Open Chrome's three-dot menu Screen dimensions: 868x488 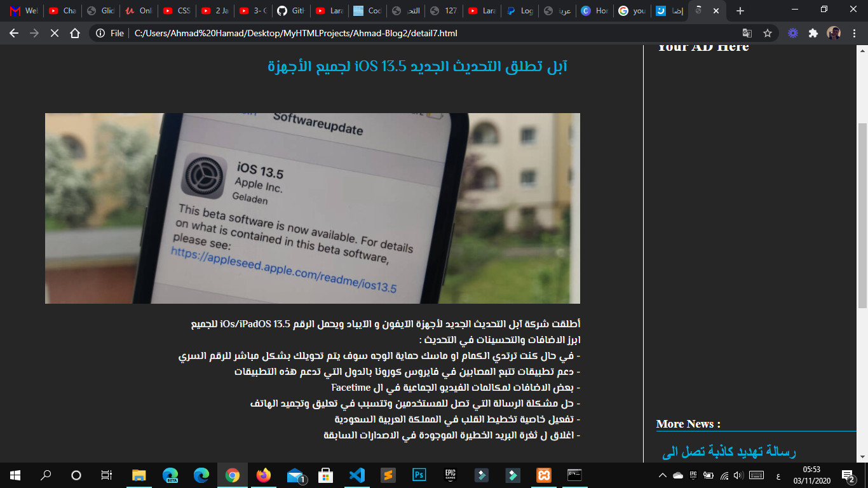(x=855, y=33)
